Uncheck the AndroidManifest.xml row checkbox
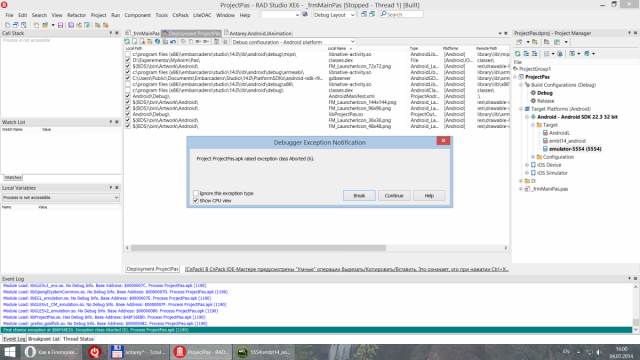 coord(128,96)
